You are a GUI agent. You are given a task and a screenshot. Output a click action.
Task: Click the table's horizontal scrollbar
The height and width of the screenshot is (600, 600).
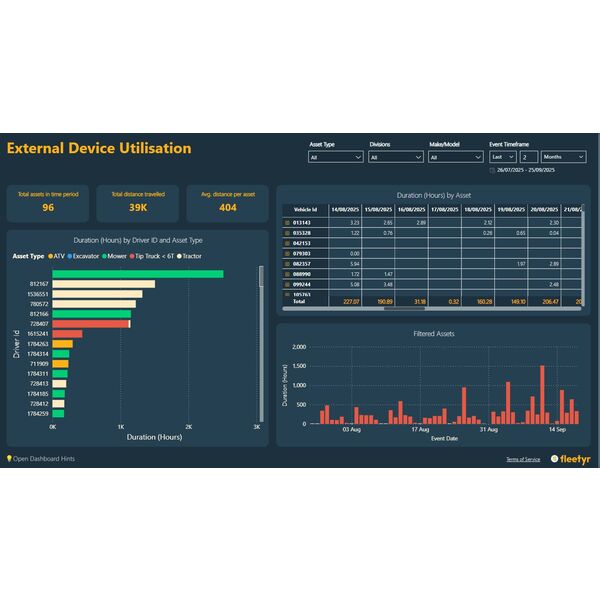click(411, 308)
